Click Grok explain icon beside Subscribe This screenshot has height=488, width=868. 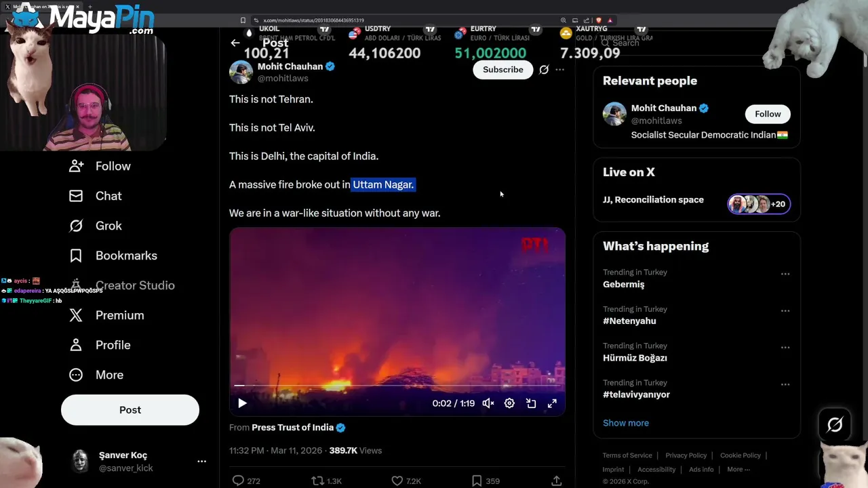pos(544,69)
